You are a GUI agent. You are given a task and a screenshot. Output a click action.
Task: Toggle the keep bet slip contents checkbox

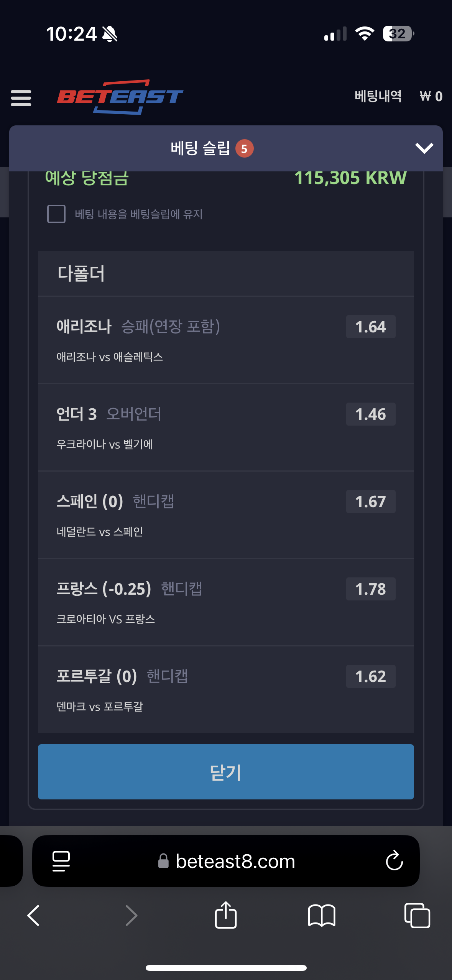tap(56, 214)
